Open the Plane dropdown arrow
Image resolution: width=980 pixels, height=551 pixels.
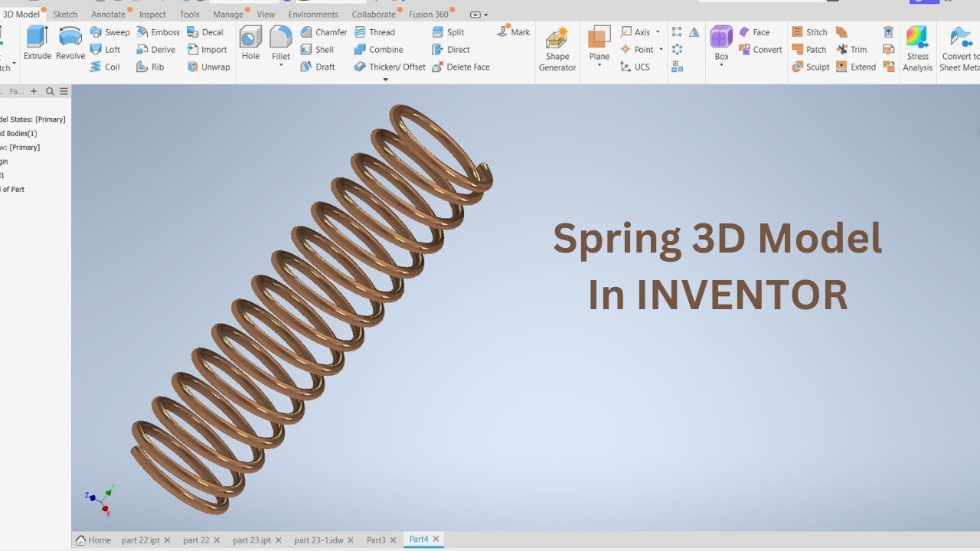(599, 66)
